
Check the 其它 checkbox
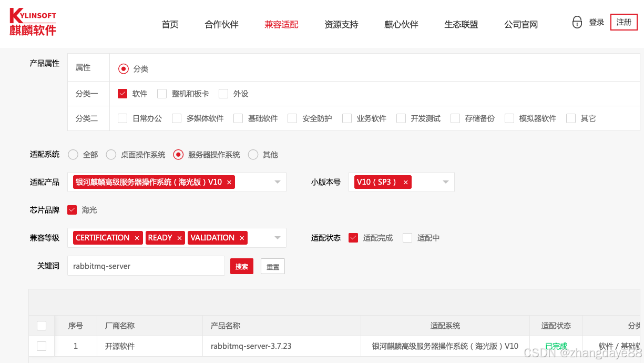571,118
